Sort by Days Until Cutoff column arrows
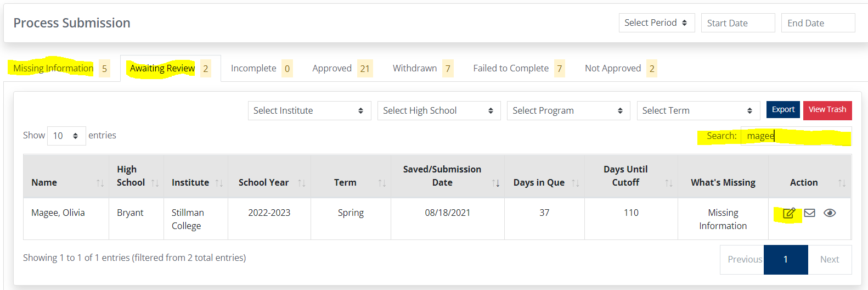This screenshot has width=868, height=290. pos(668,183)
